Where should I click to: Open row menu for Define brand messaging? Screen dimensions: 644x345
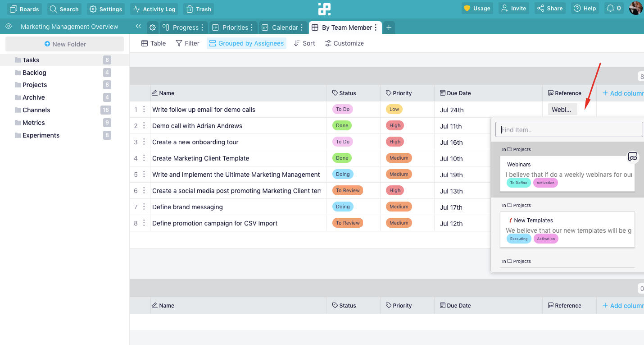[144, 207]
